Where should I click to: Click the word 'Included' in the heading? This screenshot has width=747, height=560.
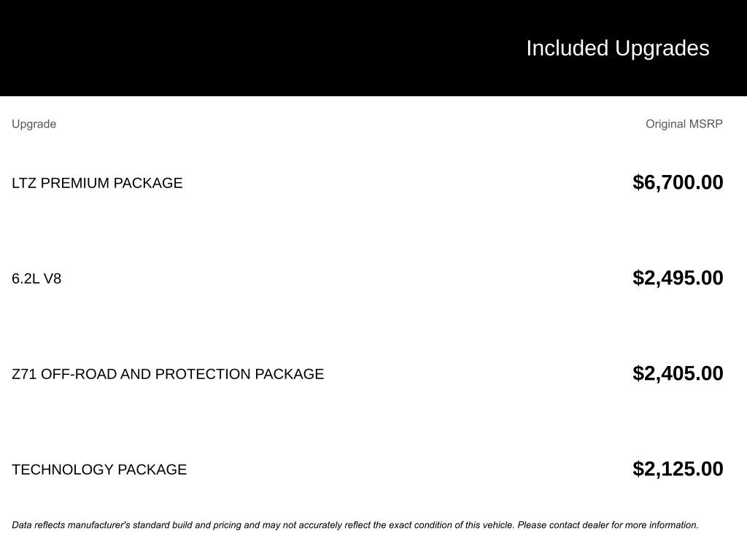(x=567, y=48)
